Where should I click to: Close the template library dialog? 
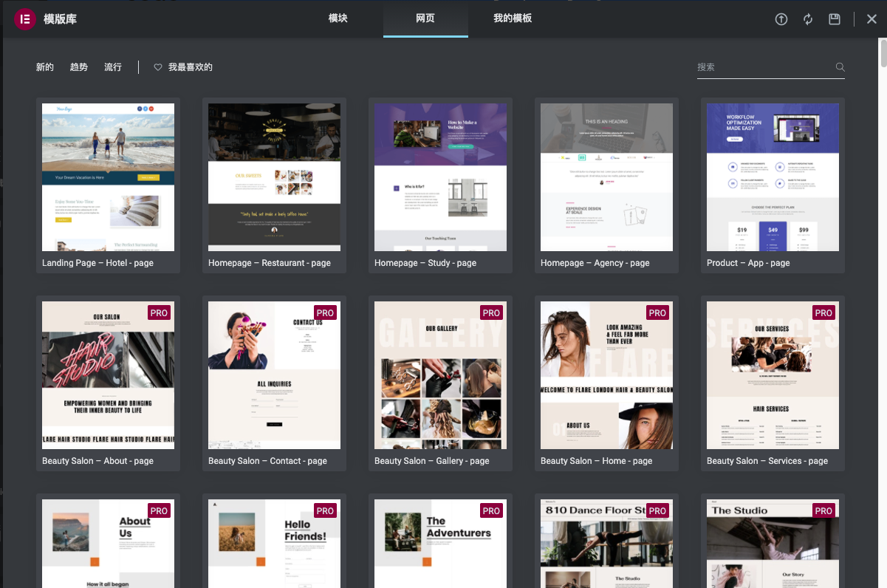[x=871, y=19]
